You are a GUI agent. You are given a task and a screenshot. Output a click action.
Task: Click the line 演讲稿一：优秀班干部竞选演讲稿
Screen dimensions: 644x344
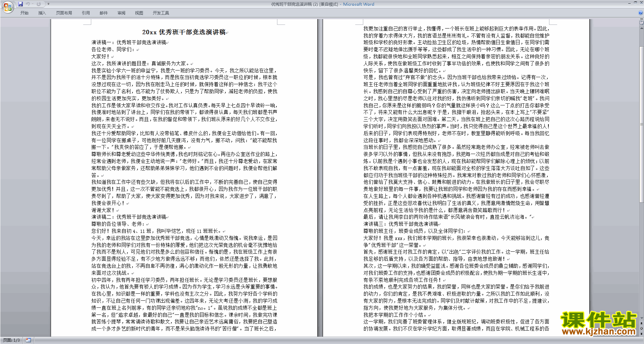[x=129, y=43]
